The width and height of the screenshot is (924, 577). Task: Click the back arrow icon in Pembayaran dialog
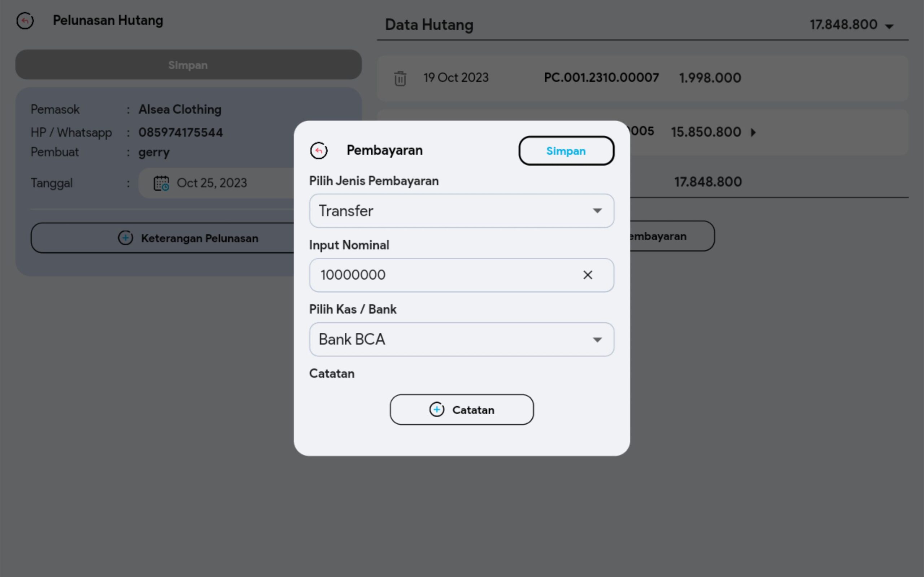(x=319, y=150)
